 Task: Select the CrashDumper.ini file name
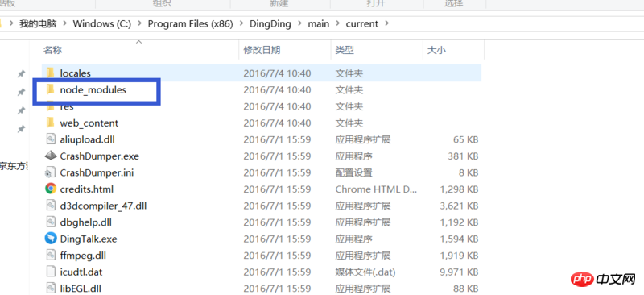tap(97, 172)
